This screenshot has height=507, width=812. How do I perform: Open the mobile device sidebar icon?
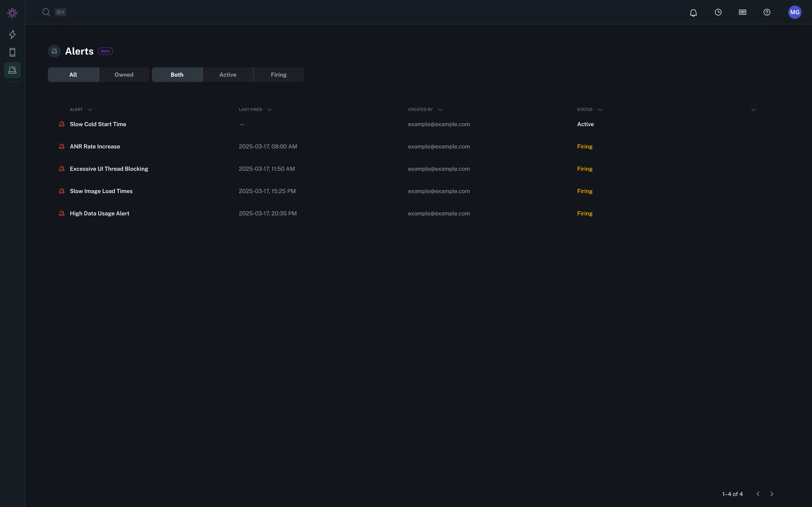tap(12, 52)
